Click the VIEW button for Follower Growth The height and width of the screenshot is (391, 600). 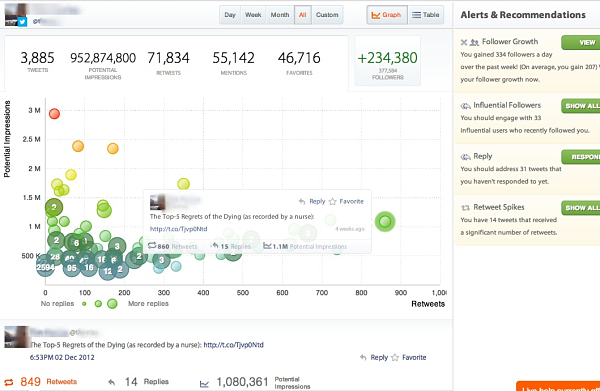[581, 42]
